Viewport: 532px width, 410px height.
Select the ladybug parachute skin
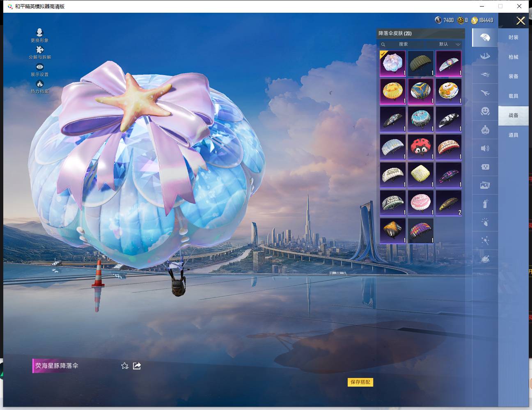(x=420, y=147)
